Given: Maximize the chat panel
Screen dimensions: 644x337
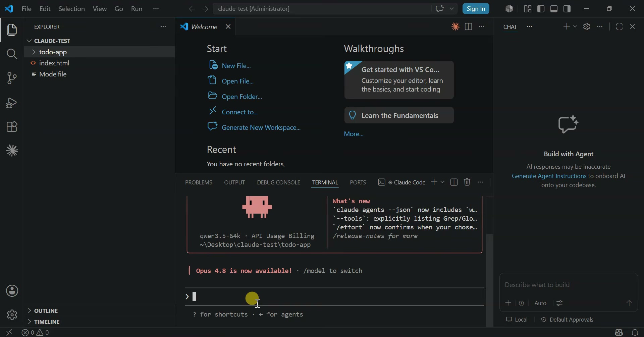Looking at the screenshot, I should (620, 26).
